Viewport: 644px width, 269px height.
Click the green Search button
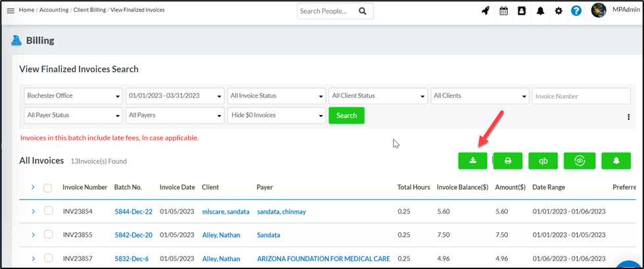pyautogui.click(x=347, y=116)
